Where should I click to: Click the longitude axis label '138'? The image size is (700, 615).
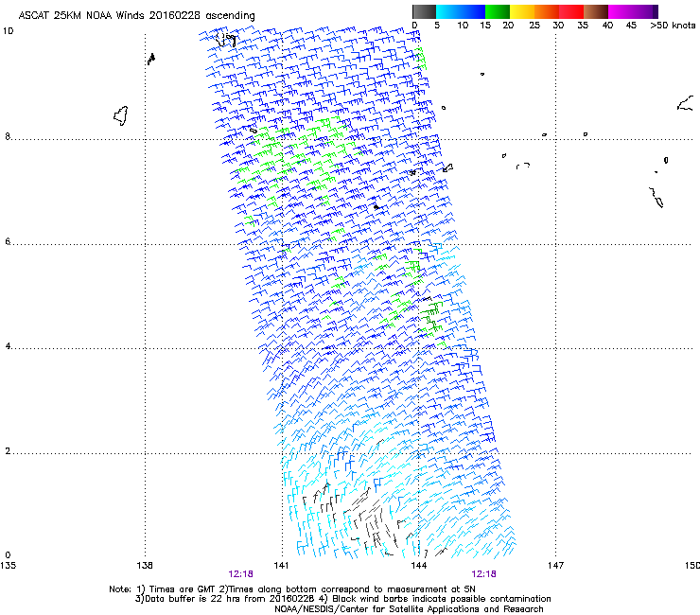pyautogui.click(x=145, y=566)
